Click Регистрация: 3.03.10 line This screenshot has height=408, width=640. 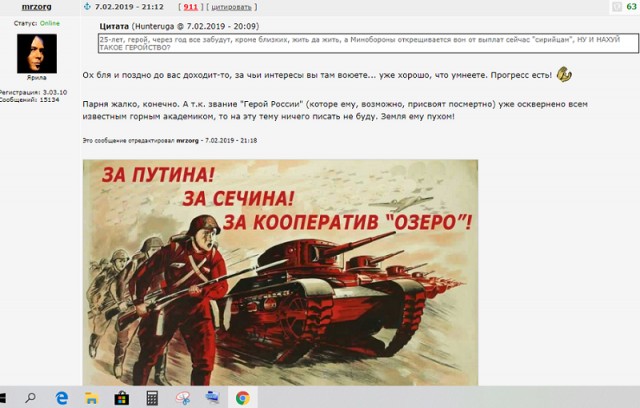[x=33, y=92]
